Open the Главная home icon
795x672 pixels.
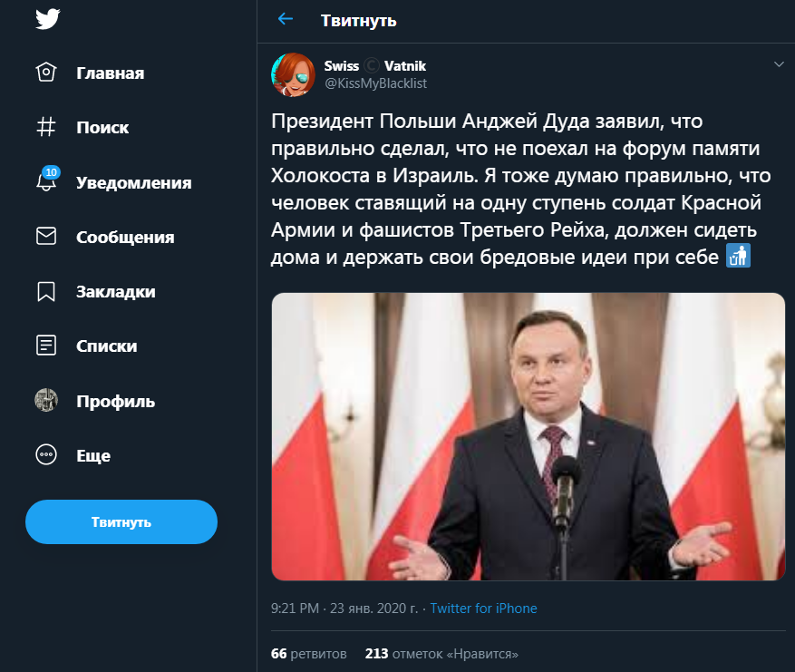pyautogui.click(x=46, y=73)
